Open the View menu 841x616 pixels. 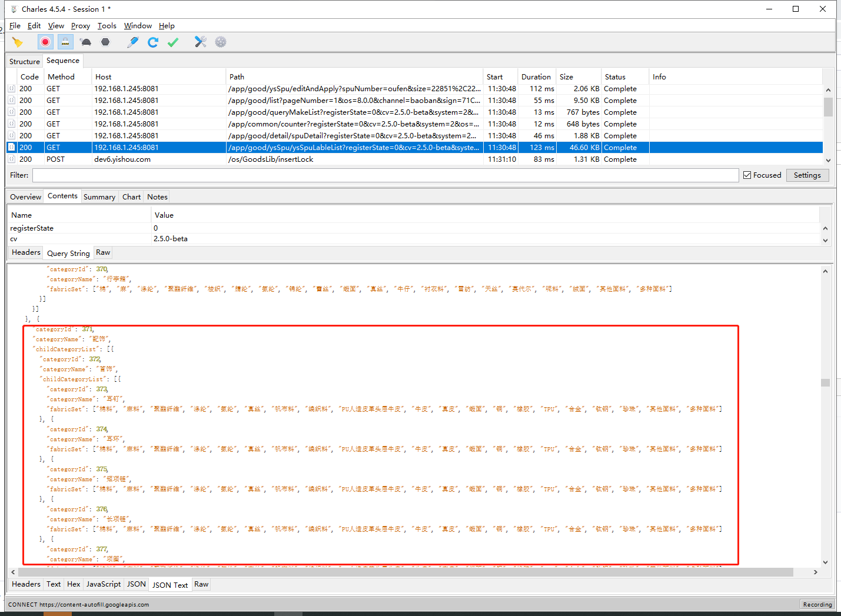56,26
